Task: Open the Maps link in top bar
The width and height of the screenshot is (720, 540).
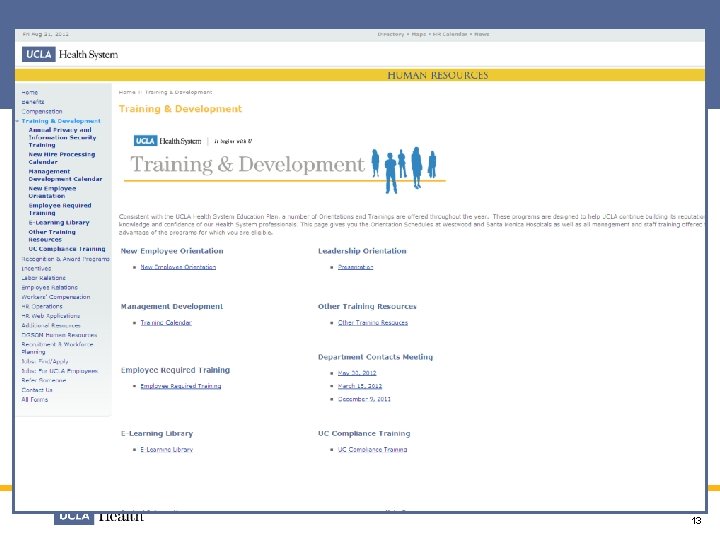Action: click(419, 34)
